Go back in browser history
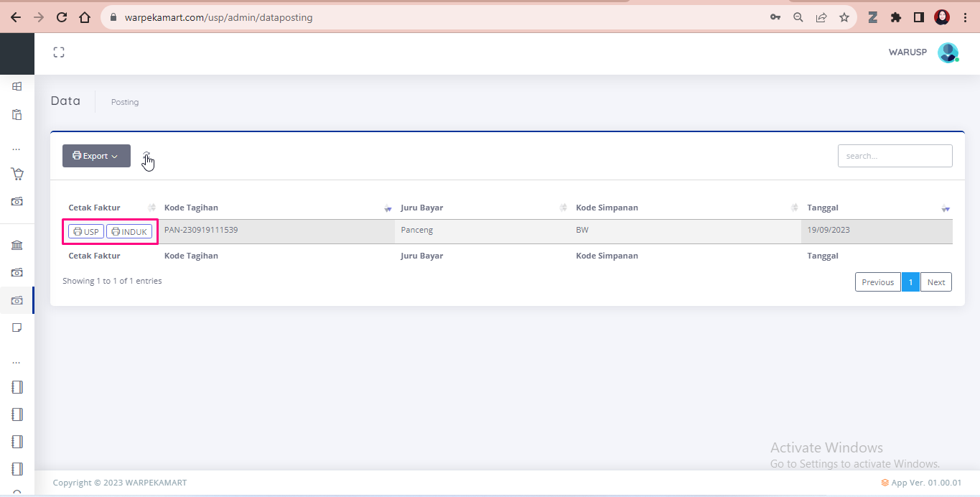Screen dimensions: 980x497 point(16,17)
